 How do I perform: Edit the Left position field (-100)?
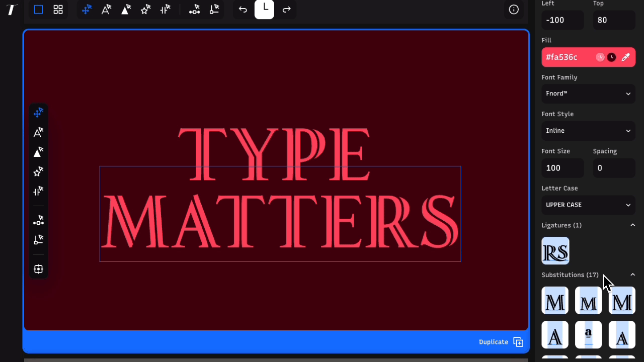coord(562,20)
